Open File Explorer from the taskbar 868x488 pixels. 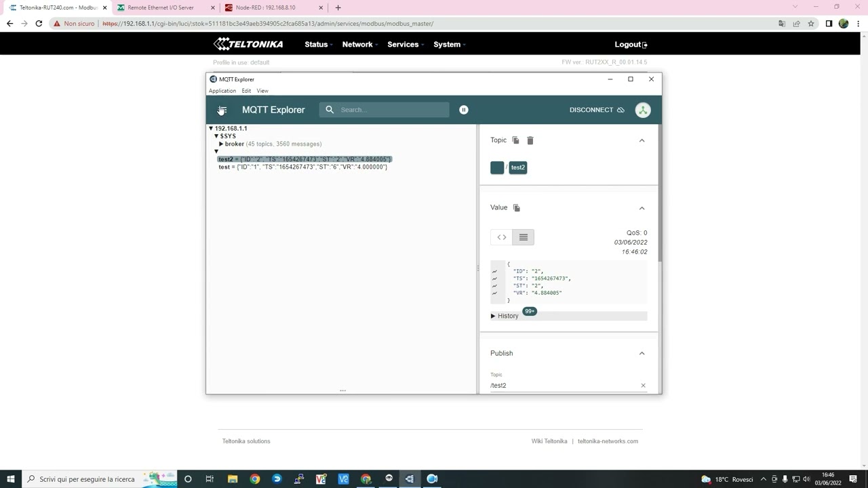point(233,479)
